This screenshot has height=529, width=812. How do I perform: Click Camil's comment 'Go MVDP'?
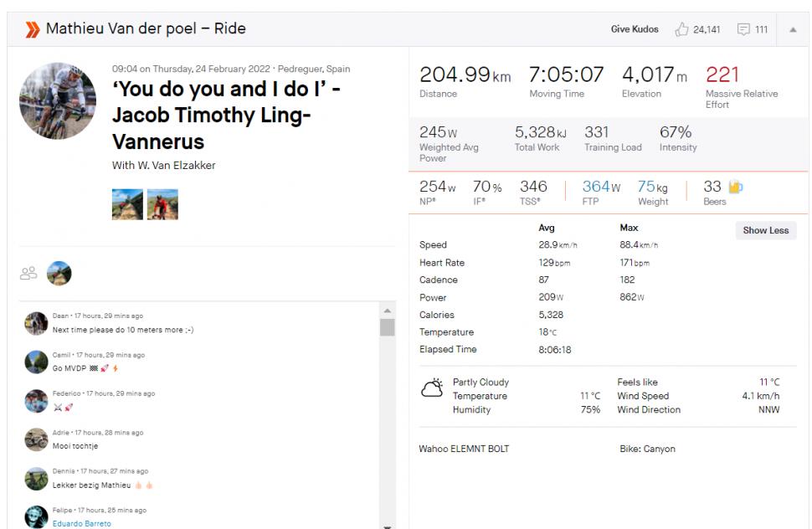pyautogui.click(x=85, y=368)
